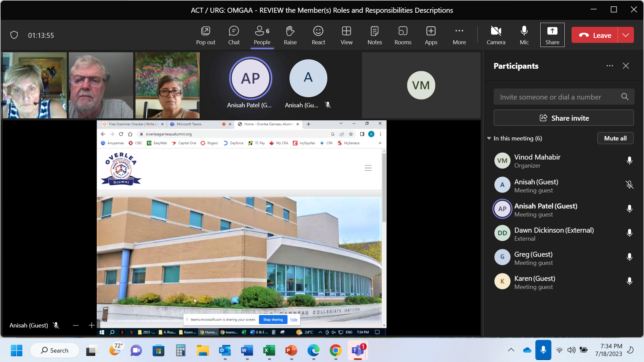The height and width of the screenshot is (362, 644).
Task: Switch to Microsoft Teams browser tab
Action: (200, 124)
